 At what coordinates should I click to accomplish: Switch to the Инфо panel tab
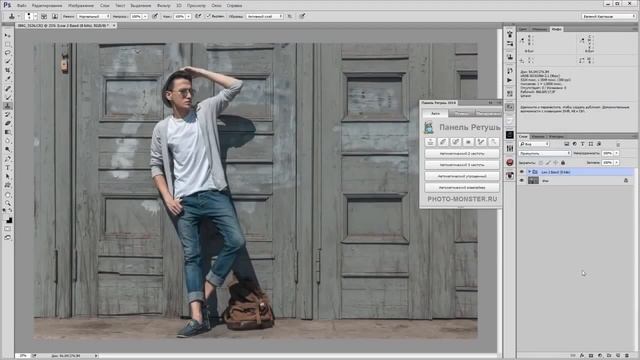click(x=556, y=29)
